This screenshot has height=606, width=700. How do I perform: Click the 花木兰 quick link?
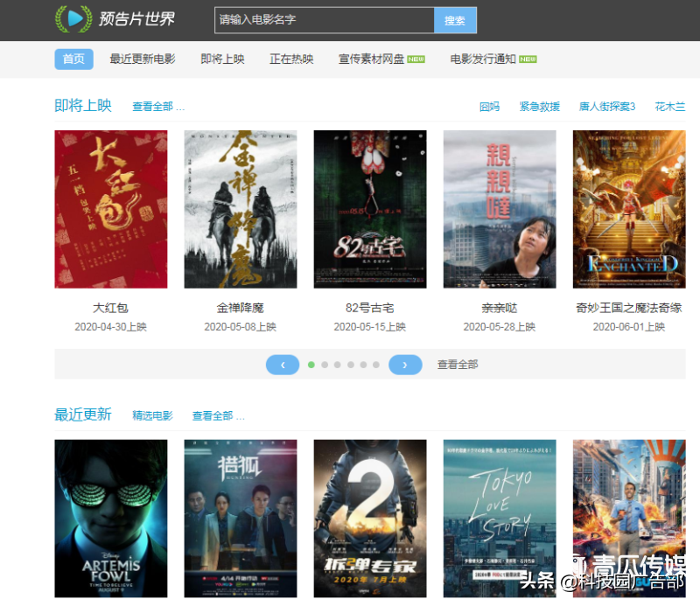[669, 107]
